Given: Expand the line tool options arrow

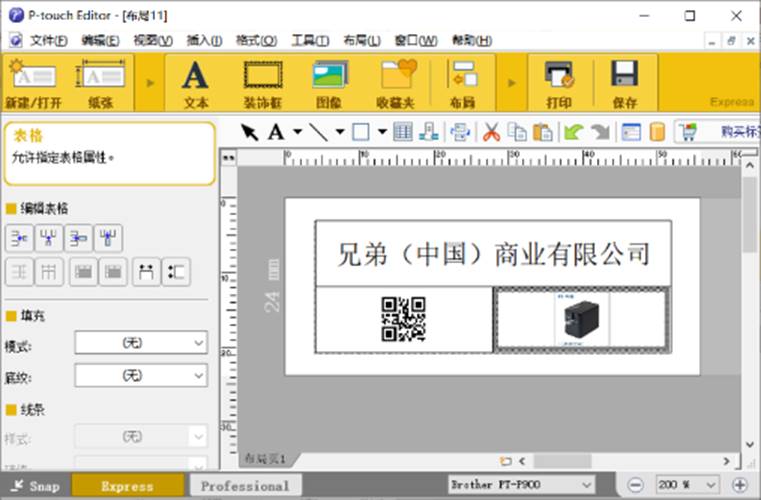Looking at the screenshot, I should click(x=340, y=132).
